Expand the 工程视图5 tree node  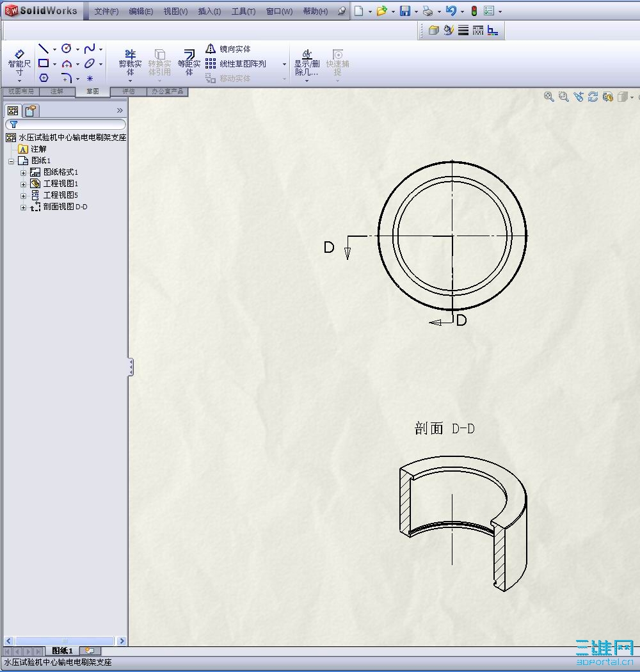click(x=23, y=196)
